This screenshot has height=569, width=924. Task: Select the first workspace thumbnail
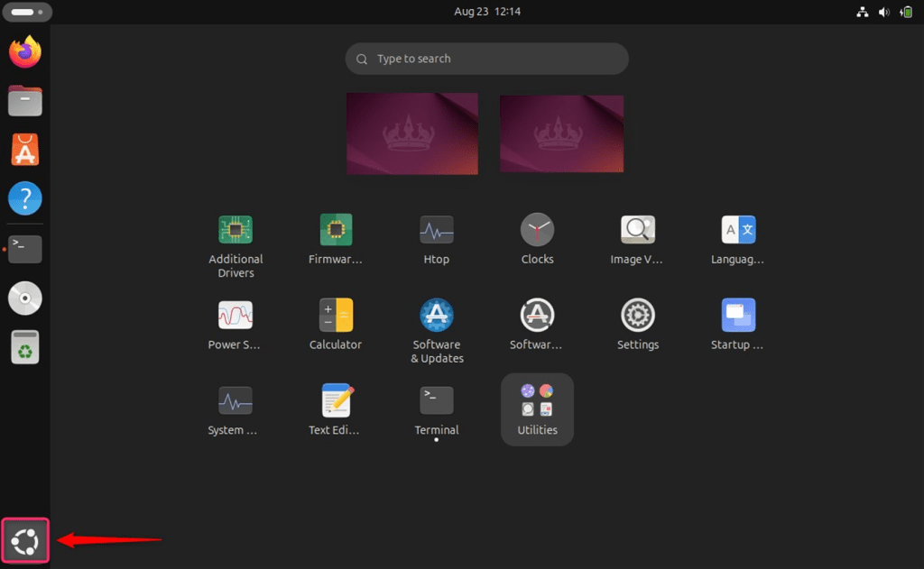[412, 133]
